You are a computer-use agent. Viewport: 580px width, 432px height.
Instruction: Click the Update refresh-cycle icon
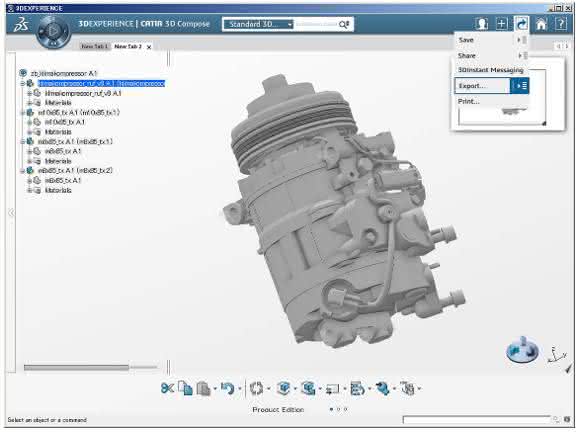pyautogui.click(x=256, y=388)
